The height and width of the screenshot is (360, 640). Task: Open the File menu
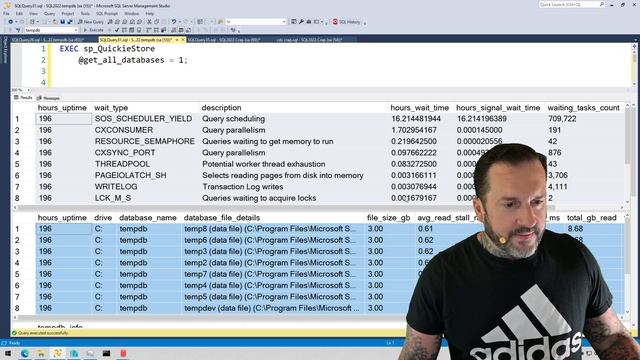click(x=6, y=13)
